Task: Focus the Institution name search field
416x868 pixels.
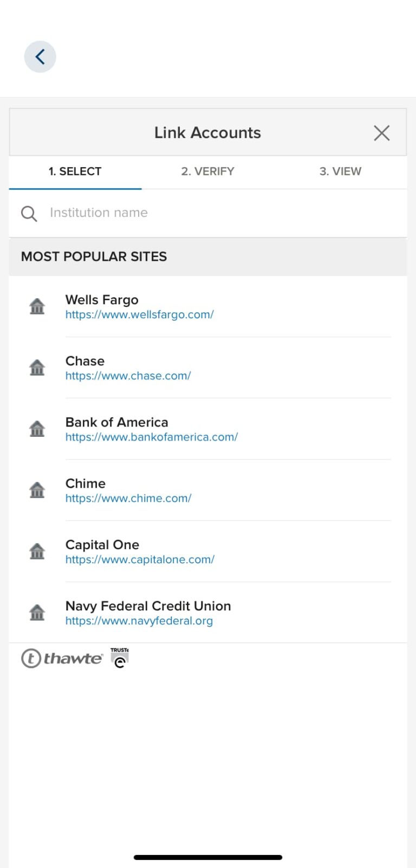Action: (x=217, y=213)
